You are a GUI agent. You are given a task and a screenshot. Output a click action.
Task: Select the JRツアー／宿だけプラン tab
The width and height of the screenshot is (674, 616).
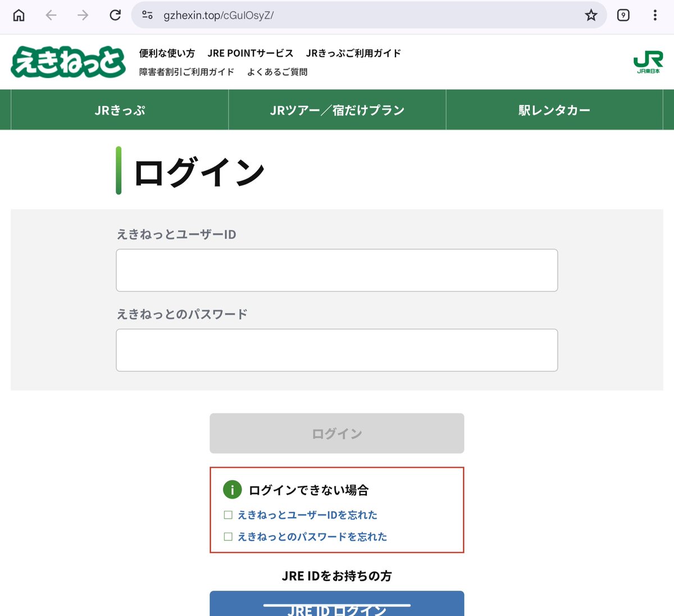337,110
